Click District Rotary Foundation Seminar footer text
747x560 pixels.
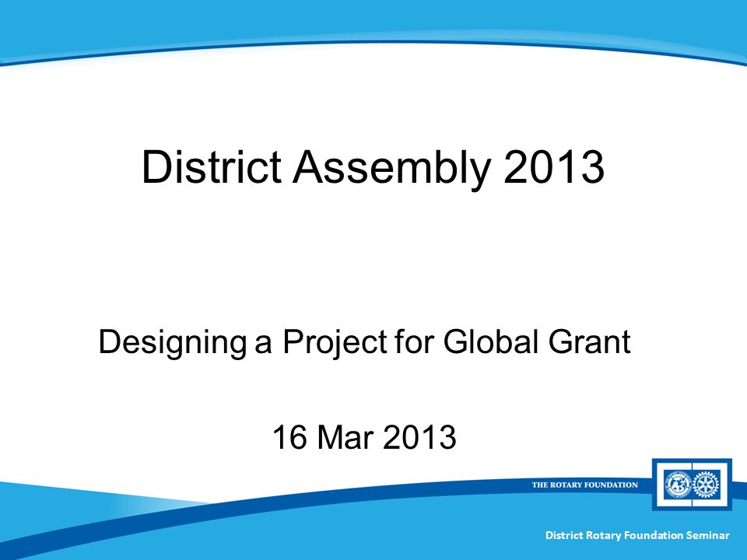637,535
